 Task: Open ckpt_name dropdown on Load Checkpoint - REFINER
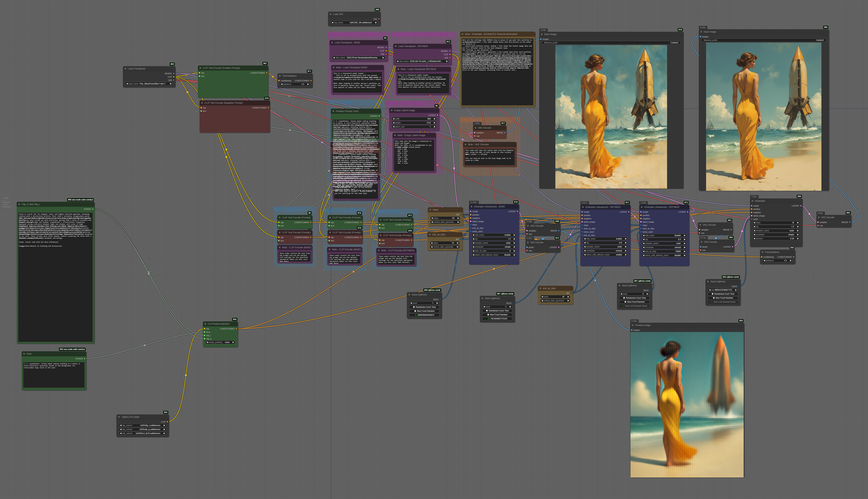click(x=422, y=61)
